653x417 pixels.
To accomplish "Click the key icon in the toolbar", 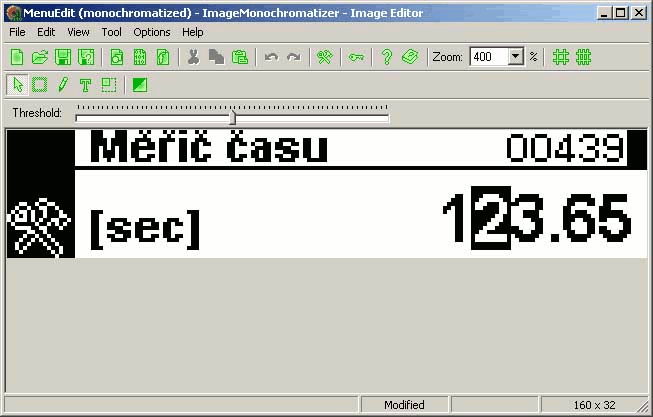I will coord(356,57).
